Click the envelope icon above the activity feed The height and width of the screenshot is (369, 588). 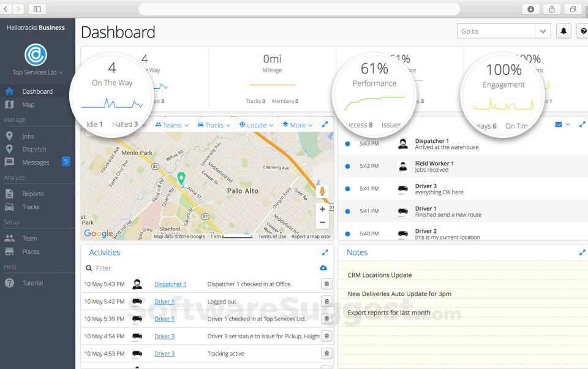557,124
